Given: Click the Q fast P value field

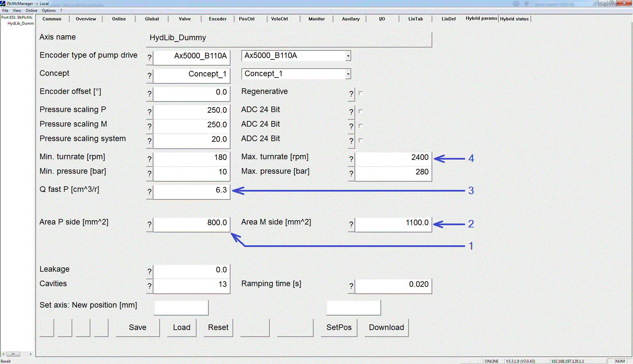Looking at the screenshot, I should point(192,192).
